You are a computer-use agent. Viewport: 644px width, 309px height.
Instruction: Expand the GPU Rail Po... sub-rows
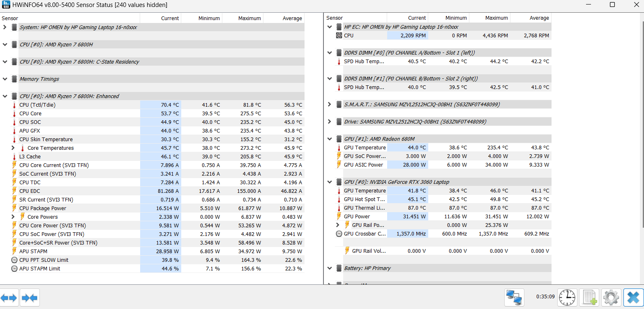click(338, 225)
